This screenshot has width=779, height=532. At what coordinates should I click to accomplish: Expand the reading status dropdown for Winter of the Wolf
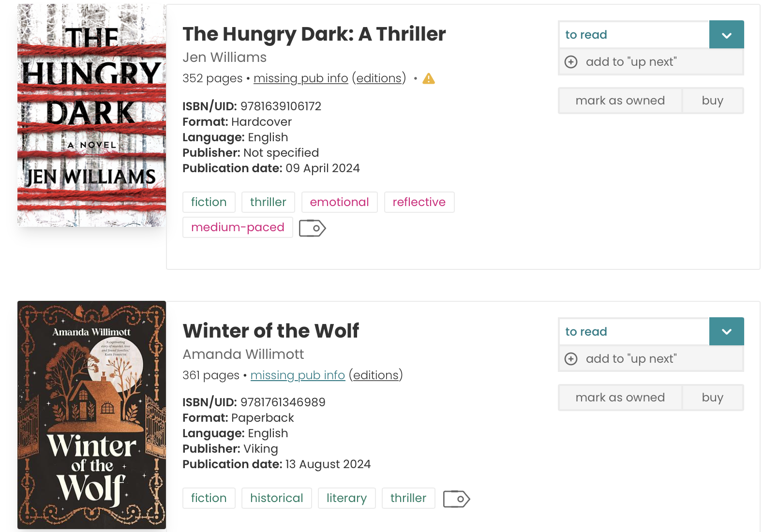(x=726, y=332)
